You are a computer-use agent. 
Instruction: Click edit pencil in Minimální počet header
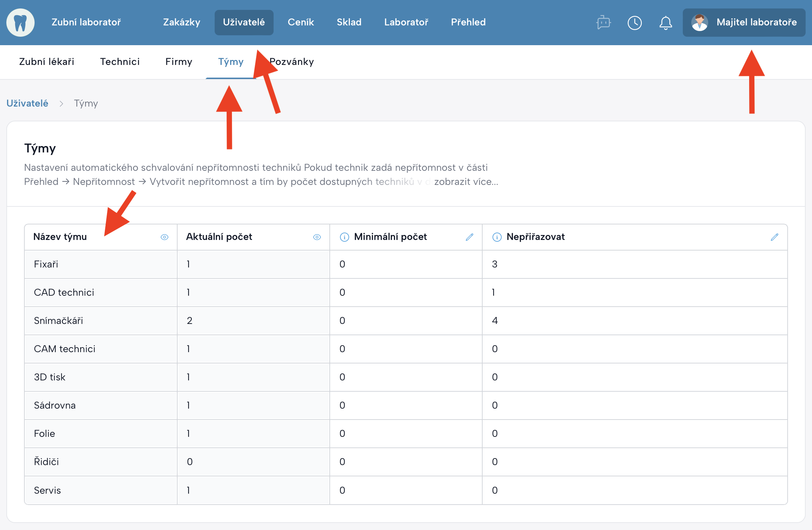pyautogui.click(x=469, y=237)
